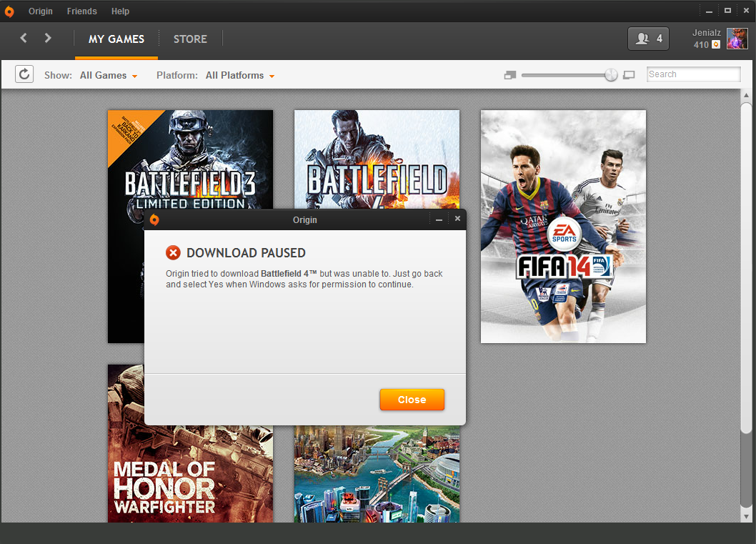The image size is (756, 544).
Task: Close the main Origin window
Action: click(x=746, y=10)
